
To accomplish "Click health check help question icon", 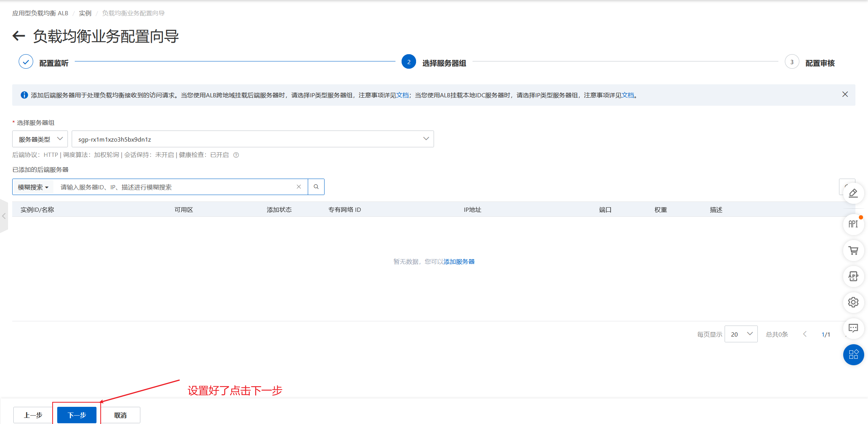I will pyautogui.click(x=236, y=155).
